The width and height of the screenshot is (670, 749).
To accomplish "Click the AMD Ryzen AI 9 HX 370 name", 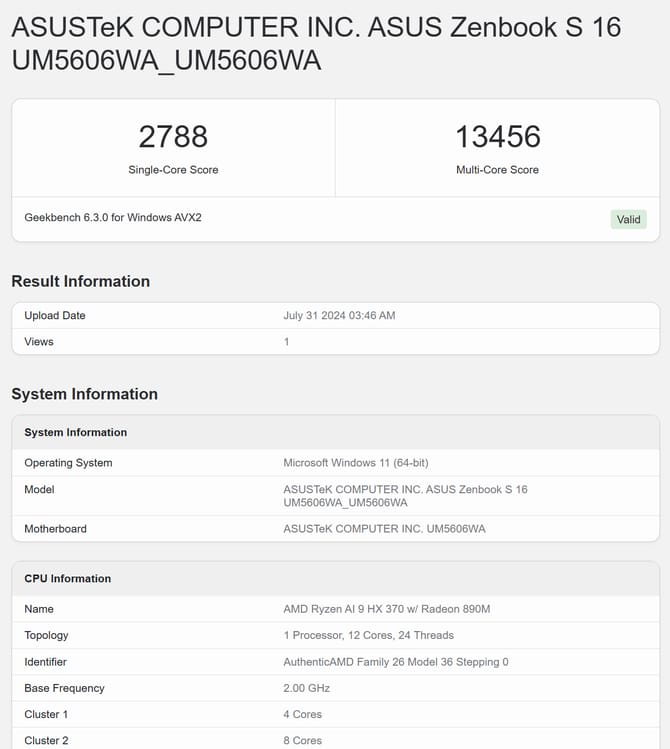I will coord(386,609).
